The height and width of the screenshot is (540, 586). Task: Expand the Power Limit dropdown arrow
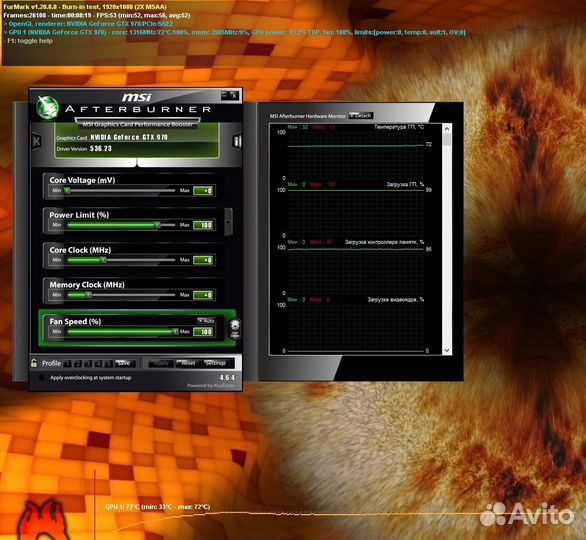228,222
